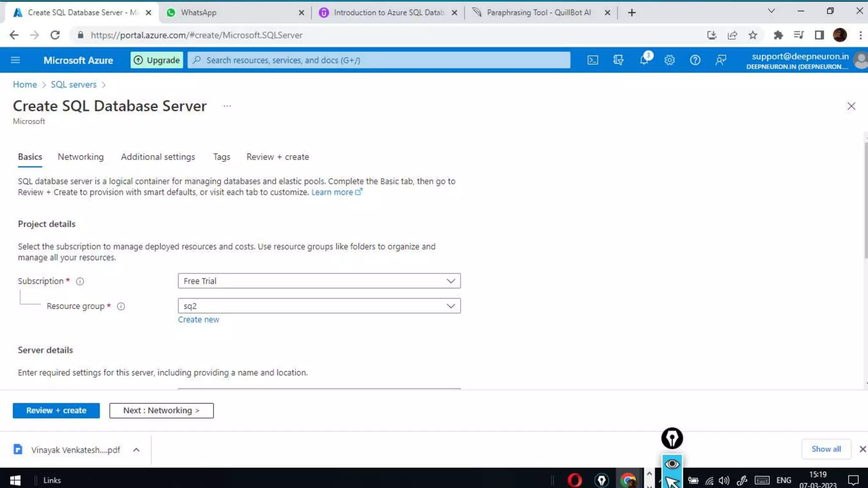This screenshot has width=868, height=488.
Task: Switch to Introduction to Azure SQL Database tab
Action: coord(388,13)
